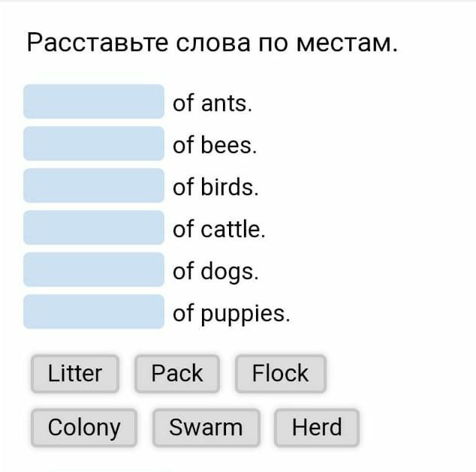Viewport: 476px width, 472px height.
Task: Focus the blank before 'of birds.'
Action: (x=93, y=186)
